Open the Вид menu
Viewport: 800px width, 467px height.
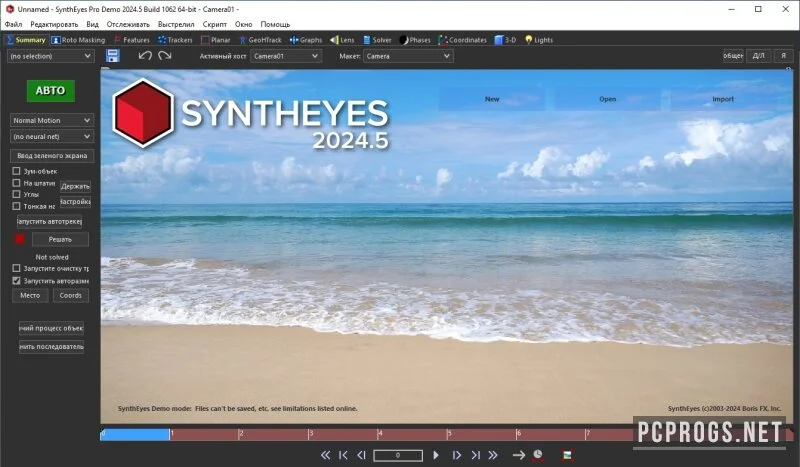pyautogui.click(x=92, y=24)
